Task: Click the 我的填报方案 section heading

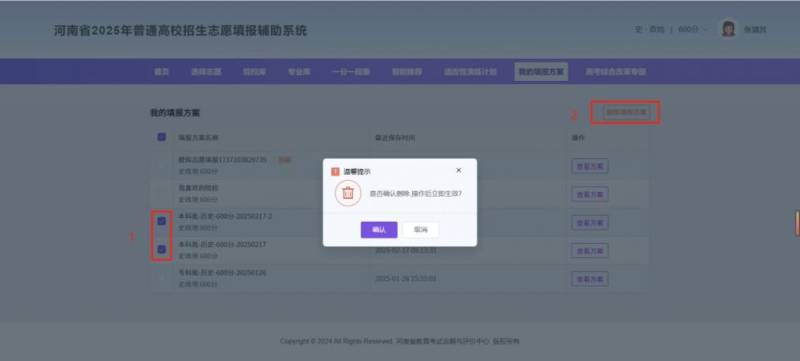Action: point(175,113)
